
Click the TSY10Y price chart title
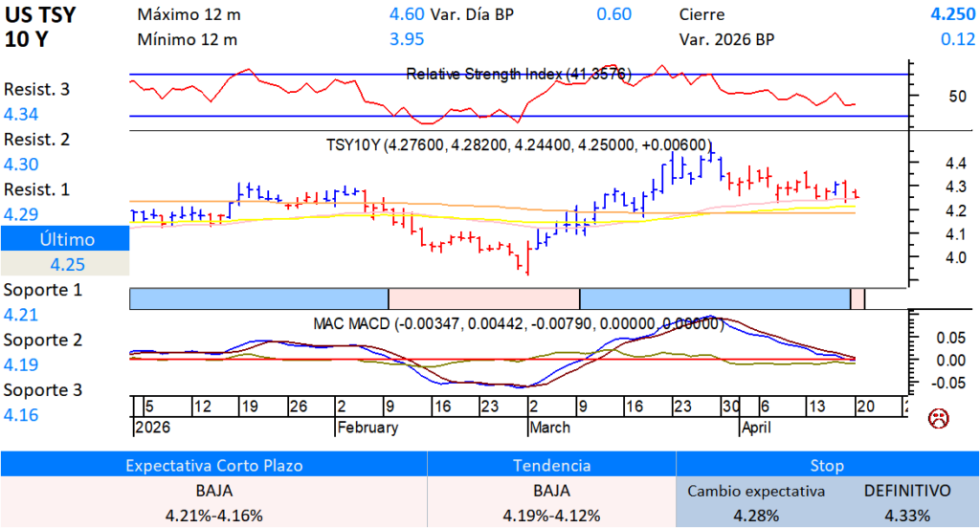point(520,145)
